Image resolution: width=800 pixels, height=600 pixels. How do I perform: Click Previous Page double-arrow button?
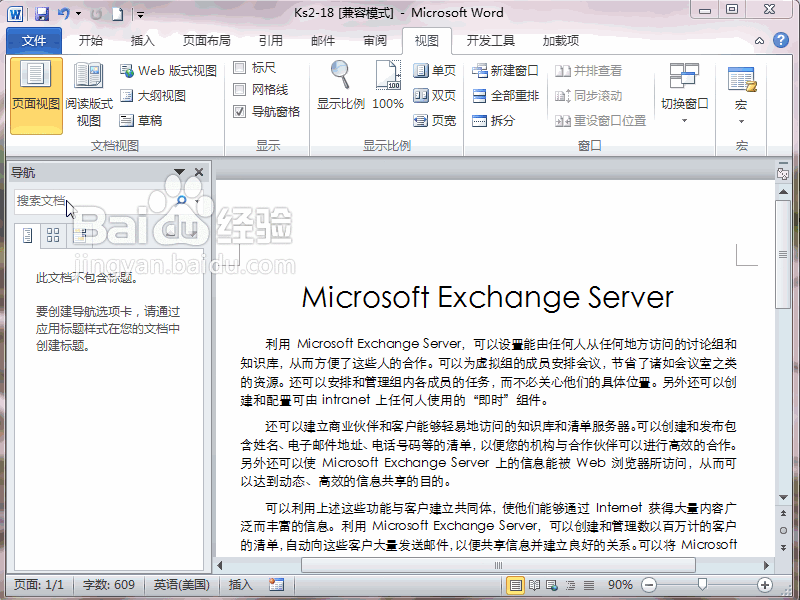(783, 514)
